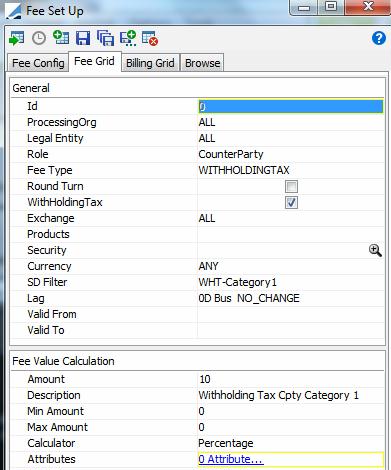Save using the floppy disk icon

(x=83, y=38)
